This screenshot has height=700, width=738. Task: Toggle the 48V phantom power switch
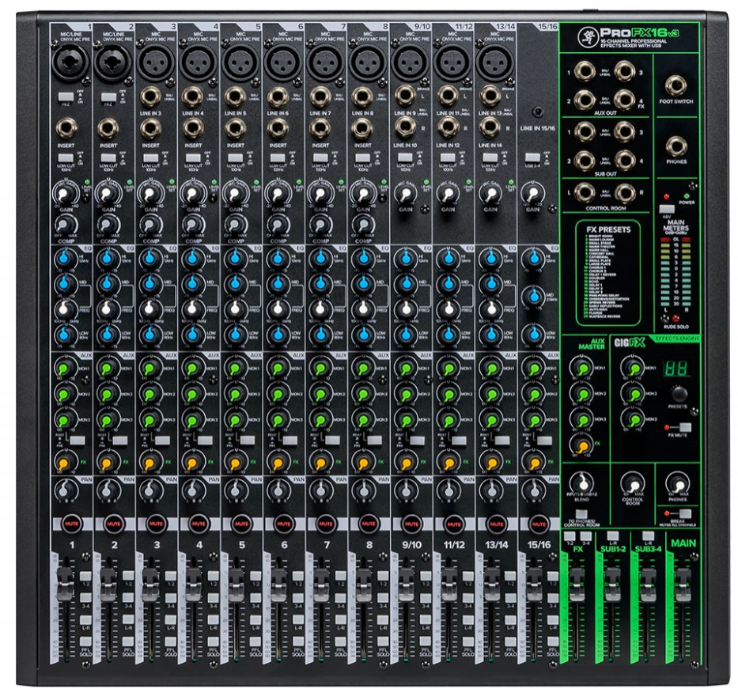tap(667, 209)
